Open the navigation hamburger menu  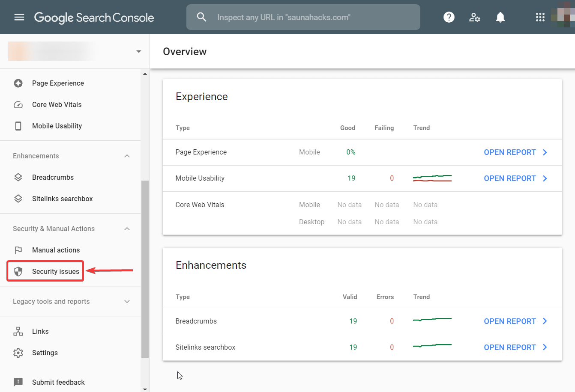tap(19, 17)
